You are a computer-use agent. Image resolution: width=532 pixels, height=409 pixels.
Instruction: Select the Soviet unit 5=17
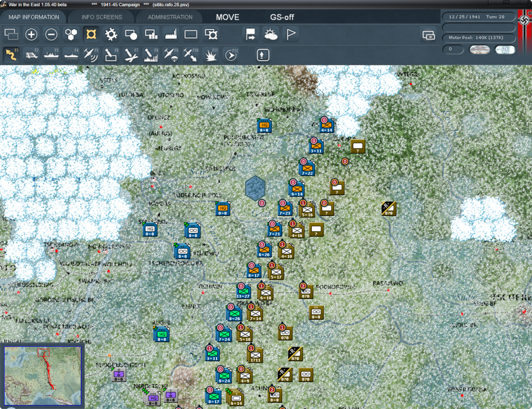pyautogui.click(x=276, y=272)
